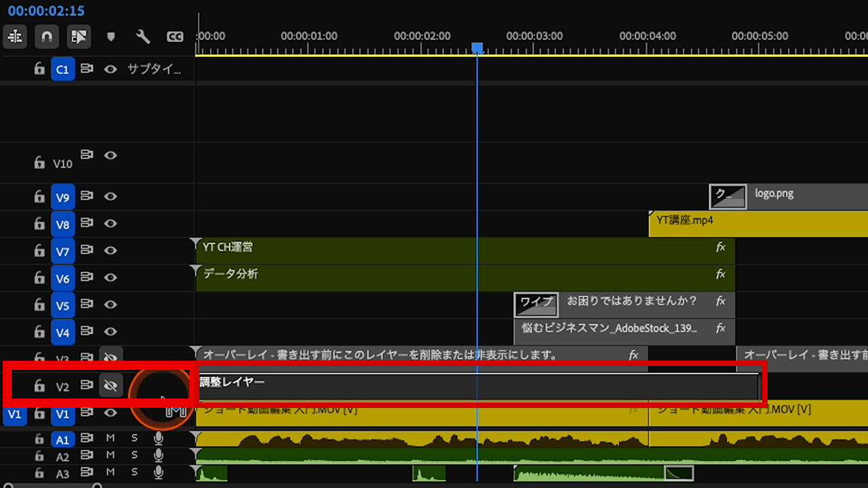
Task: Mute audio track A3 with M button
Action: (x=111, y=472)
